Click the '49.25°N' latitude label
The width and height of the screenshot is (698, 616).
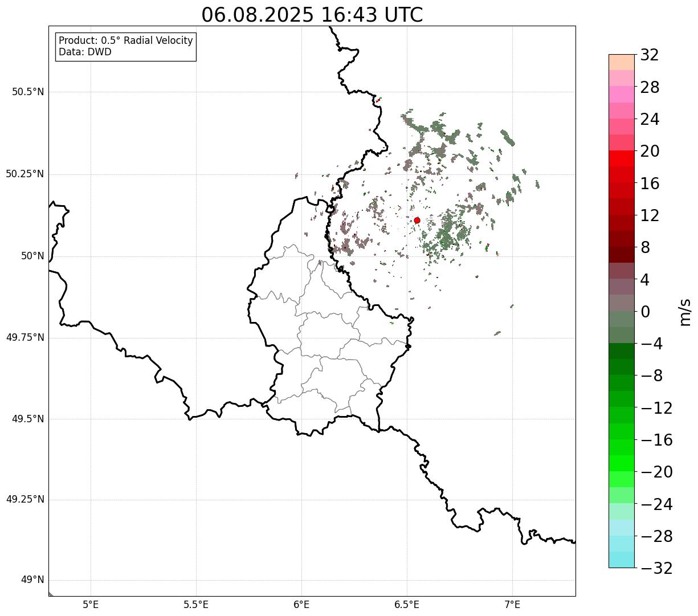25,499
